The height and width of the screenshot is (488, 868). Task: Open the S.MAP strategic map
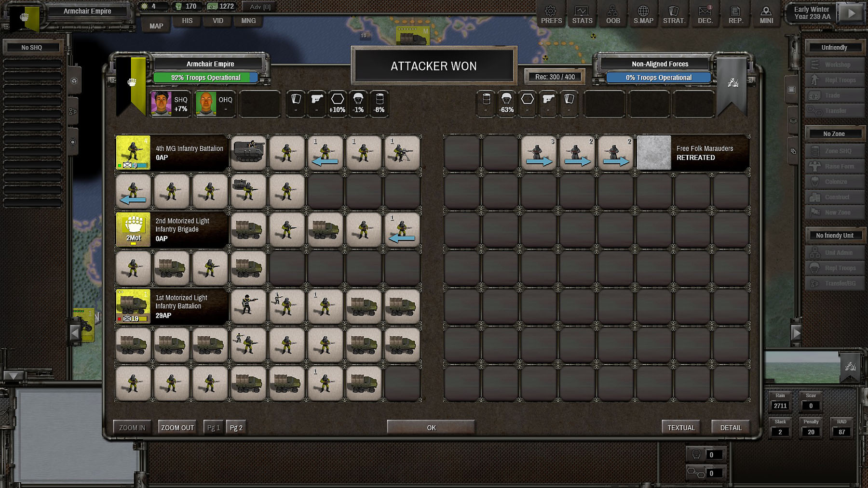coord(643,14)
